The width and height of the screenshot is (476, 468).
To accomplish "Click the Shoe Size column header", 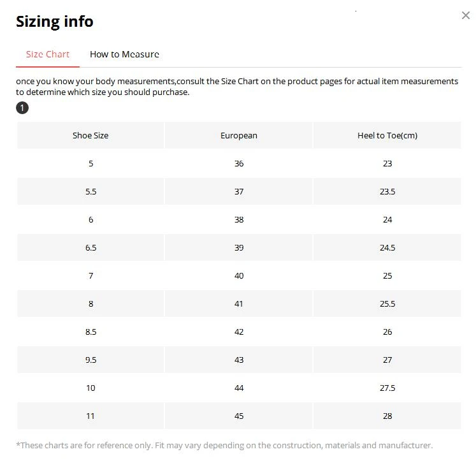I will click(90, 135).
